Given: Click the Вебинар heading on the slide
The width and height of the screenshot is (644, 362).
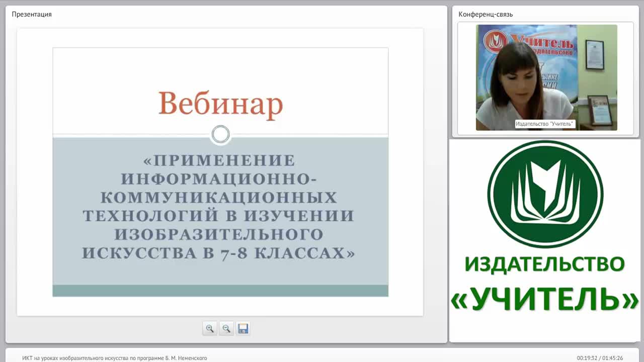Looking at the screenshot, I should pyautogui.click(x=220, y=104).
